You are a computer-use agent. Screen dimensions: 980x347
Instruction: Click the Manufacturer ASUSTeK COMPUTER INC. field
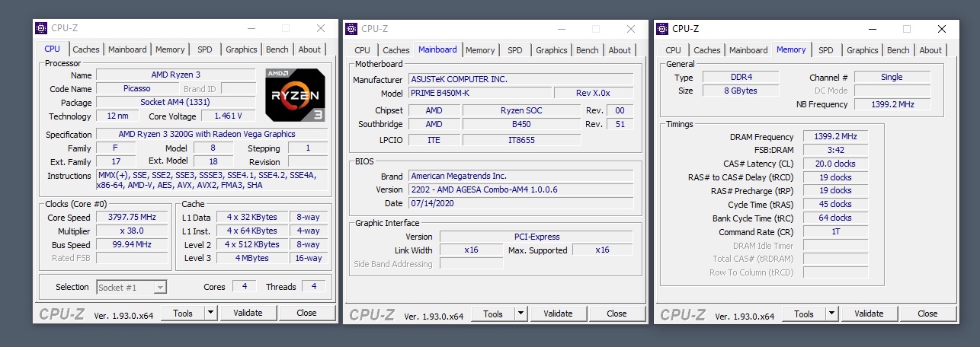coord(520,79)
